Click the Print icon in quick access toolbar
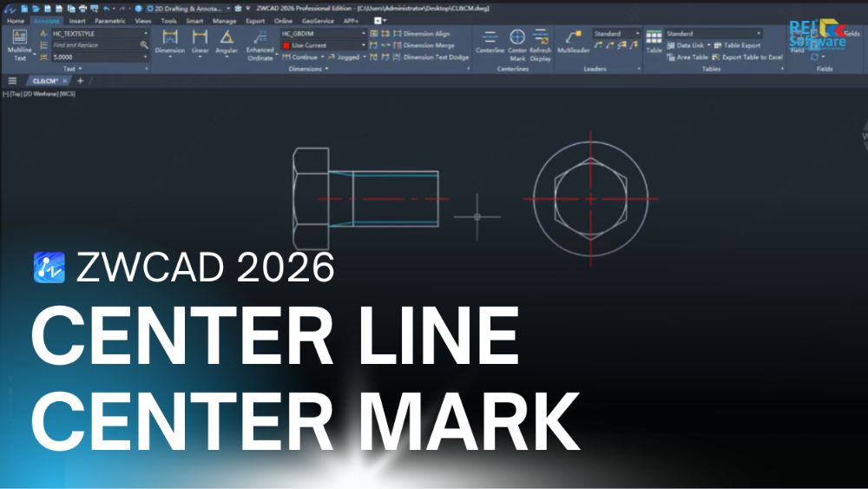 coord(82,9)
